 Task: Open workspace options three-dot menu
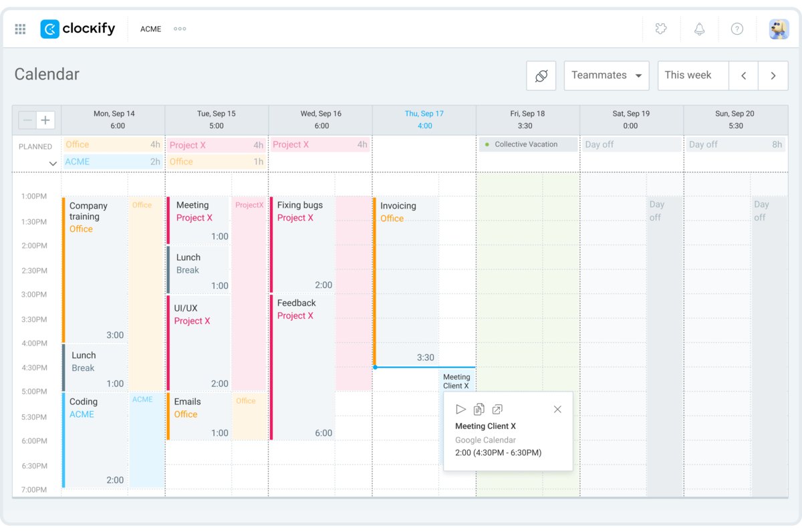180,29
